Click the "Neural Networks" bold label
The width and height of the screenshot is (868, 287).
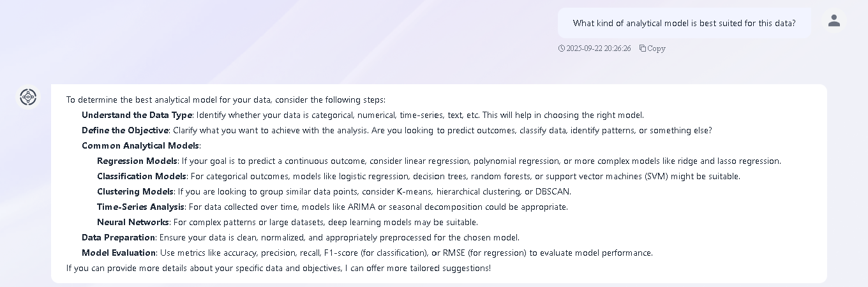[133, 223]
